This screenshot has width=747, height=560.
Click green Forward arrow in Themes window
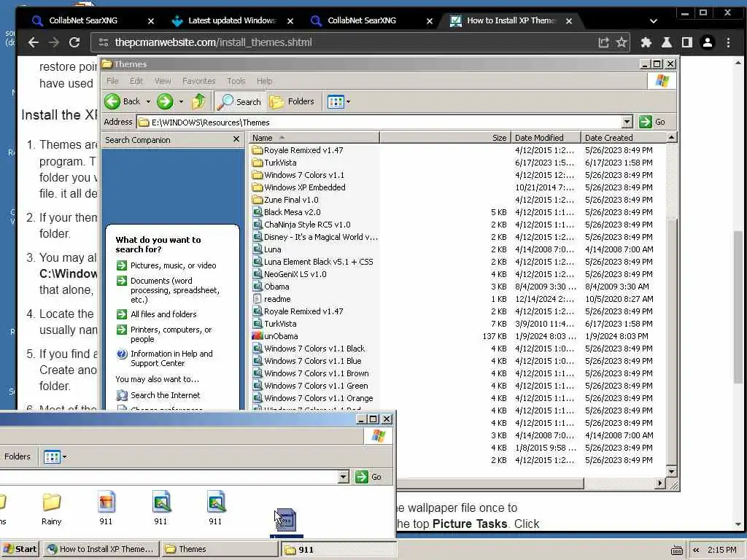(165, 101)
